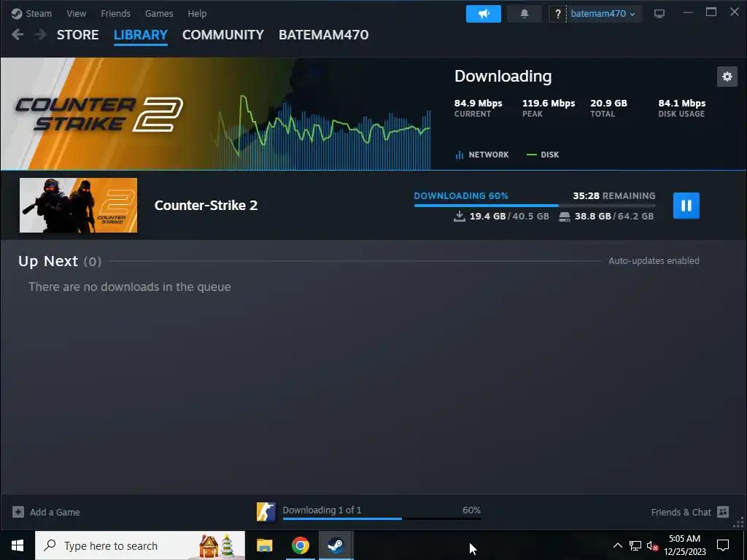The image size is (747, 560).
Task: Open the notifications bell
Action: [x=524, y=14]
